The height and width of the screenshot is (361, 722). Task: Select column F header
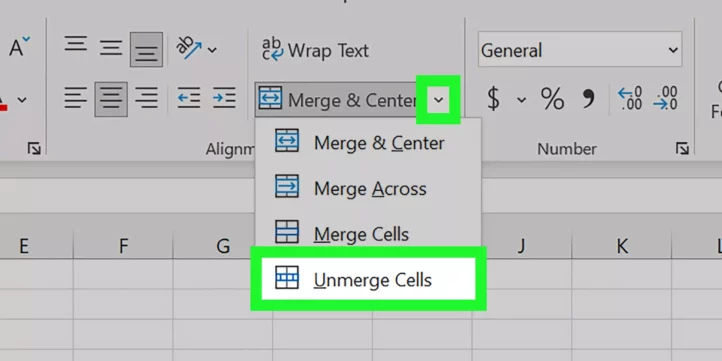pos(123,246)
